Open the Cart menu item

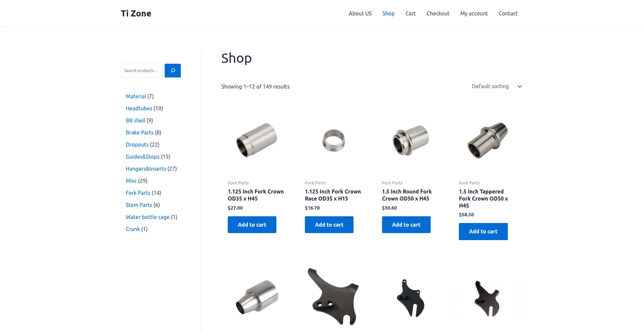[x=410, y=13]
